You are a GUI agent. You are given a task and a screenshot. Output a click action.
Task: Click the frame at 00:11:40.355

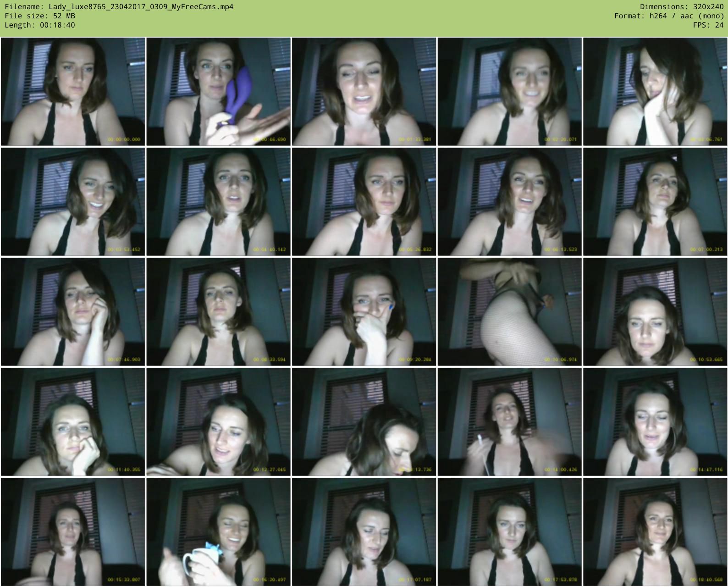[x=73, y=422]
